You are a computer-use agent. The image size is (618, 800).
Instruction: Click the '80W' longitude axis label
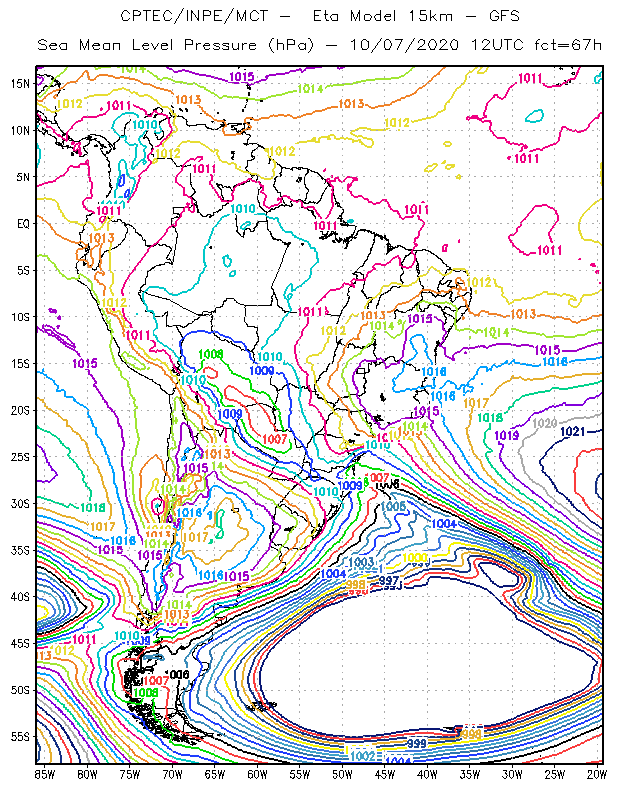tap(87, 775)
